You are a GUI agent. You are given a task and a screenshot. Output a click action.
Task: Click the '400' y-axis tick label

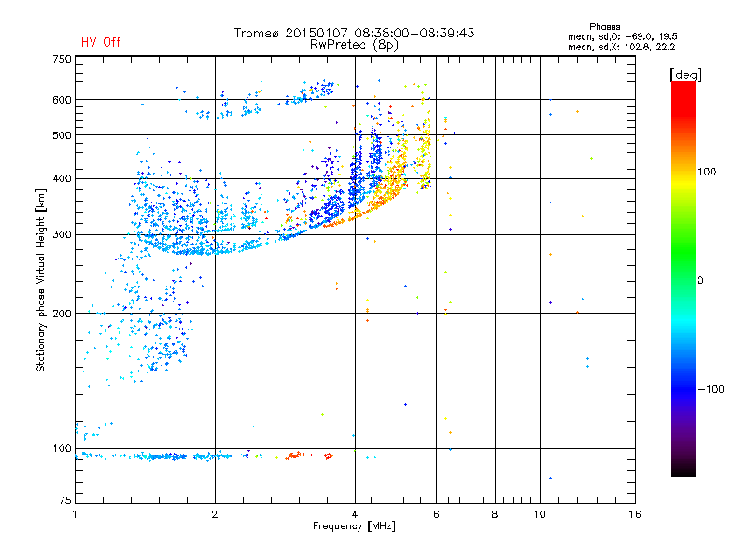pos(62,178)
